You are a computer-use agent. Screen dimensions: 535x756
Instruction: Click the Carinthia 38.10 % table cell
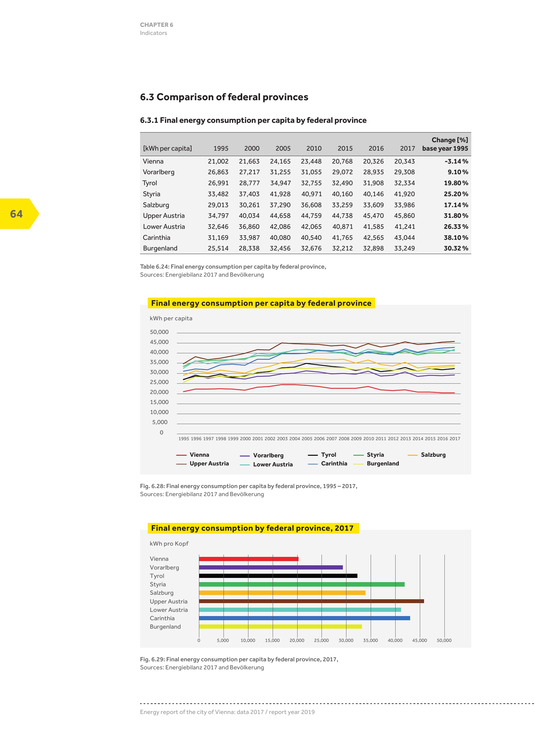[x=456, y=238]
